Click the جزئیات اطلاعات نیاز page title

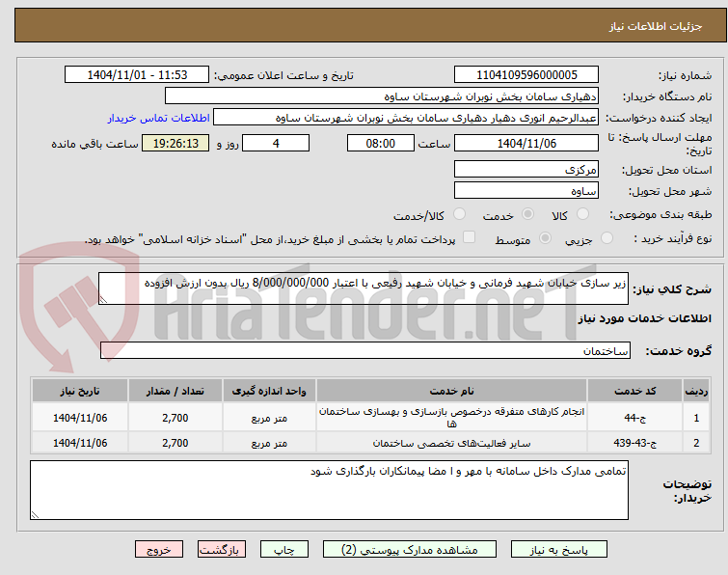656,26
